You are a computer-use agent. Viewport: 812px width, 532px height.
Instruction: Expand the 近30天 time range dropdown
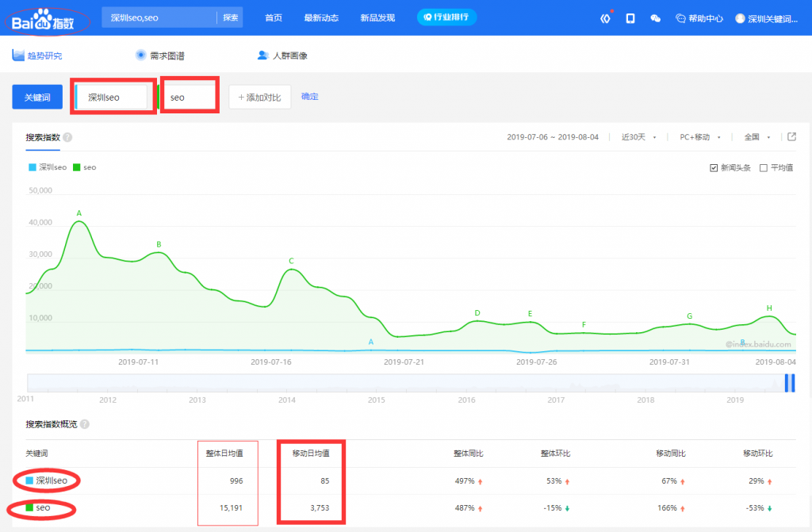tap(638, 137)
